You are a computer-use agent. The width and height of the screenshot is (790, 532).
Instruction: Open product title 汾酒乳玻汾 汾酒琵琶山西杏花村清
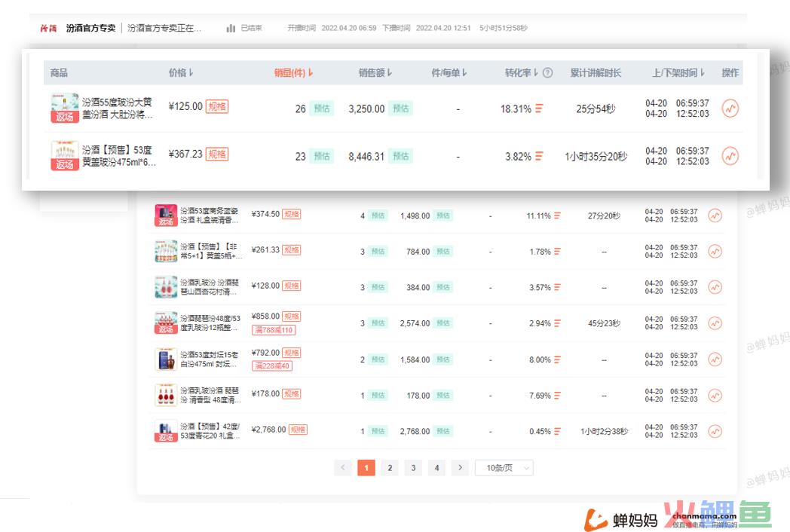coord(210,287)
